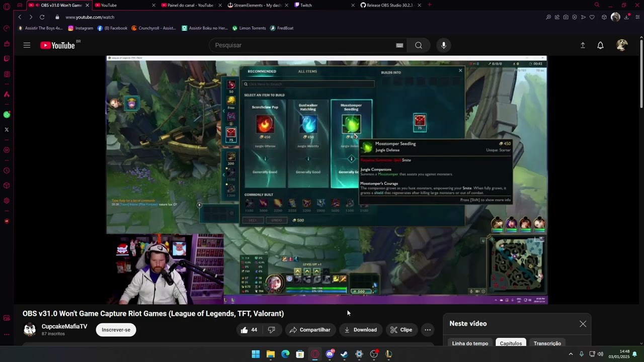This screenshot has height=362, width=644.
Task: Close the Neste vídeo panel
Action: coord(583,324)
